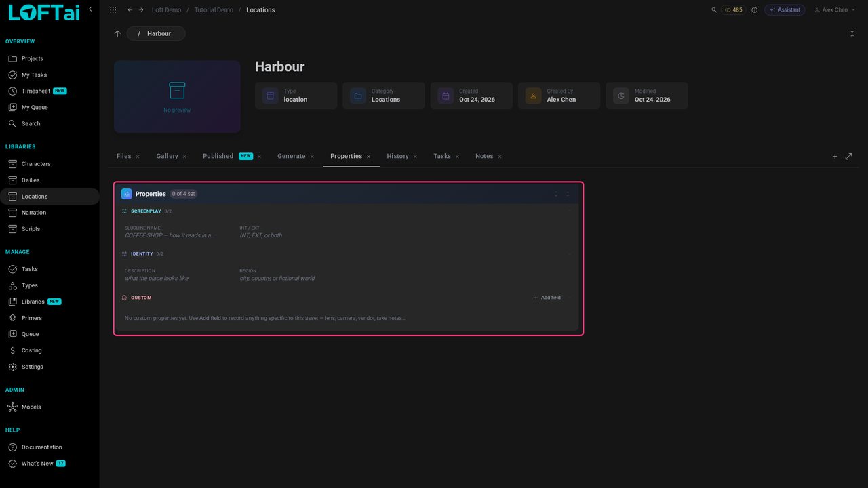The height and width of the screenshot is (488, 868).
Task: Expand or collapse all properties with chevrons icon
Action: [556, 194]
